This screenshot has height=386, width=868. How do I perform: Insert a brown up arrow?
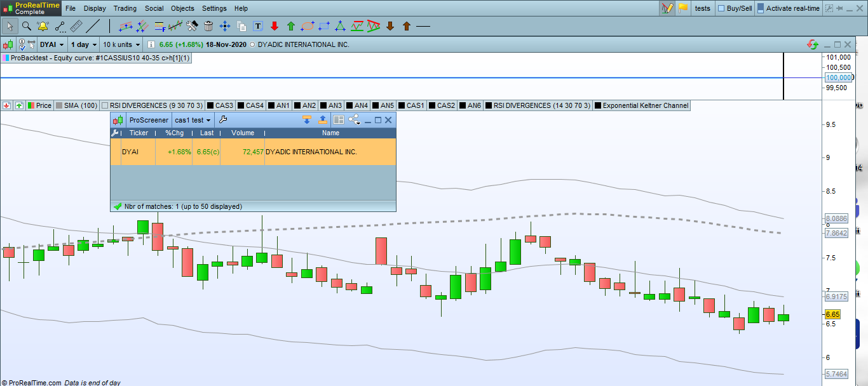point(407,26)
